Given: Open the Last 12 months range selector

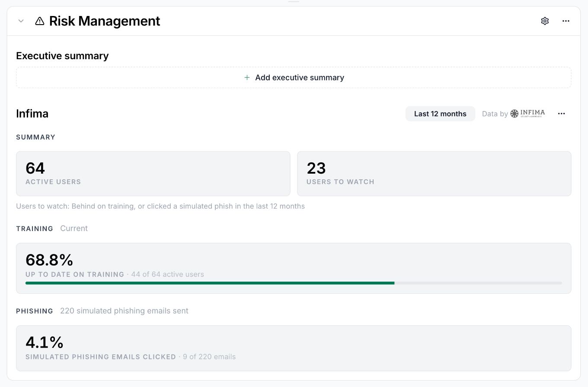Looking at the screenshot, I should pyautogui.click(x=440, y=114).
